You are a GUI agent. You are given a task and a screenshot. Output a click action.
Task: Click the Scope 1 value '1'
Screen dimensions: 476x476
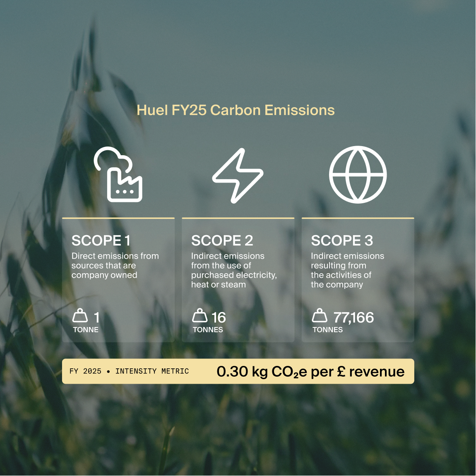tap(96, 317)
